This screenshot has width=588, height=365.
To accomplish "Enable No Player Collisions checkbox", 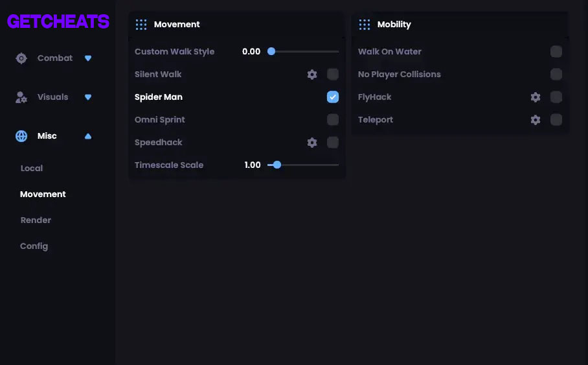I will coord(556,75).
